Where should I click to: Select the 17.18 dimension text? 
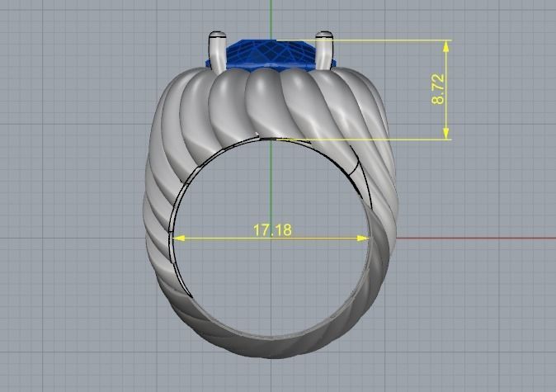tap(272, 230)
